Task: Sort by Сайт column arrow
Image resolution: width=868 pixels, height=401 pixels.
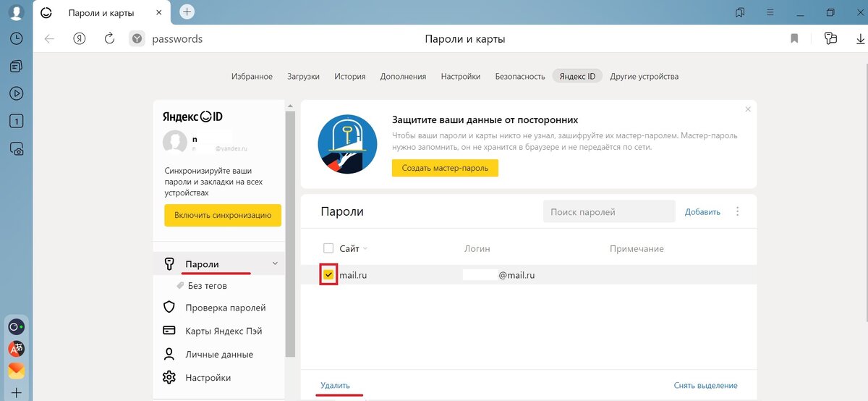Action: [365, 248]
